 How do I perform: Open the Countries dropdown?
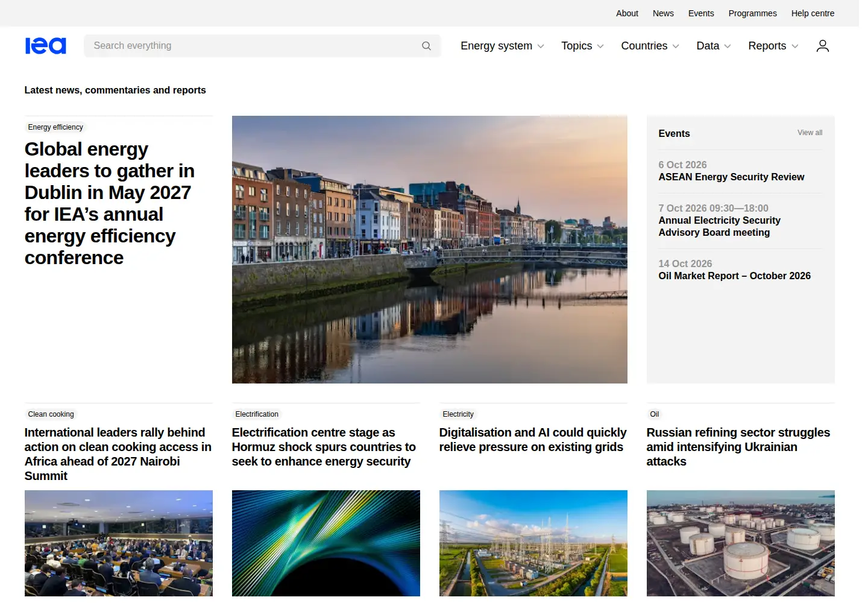(650, 46)
